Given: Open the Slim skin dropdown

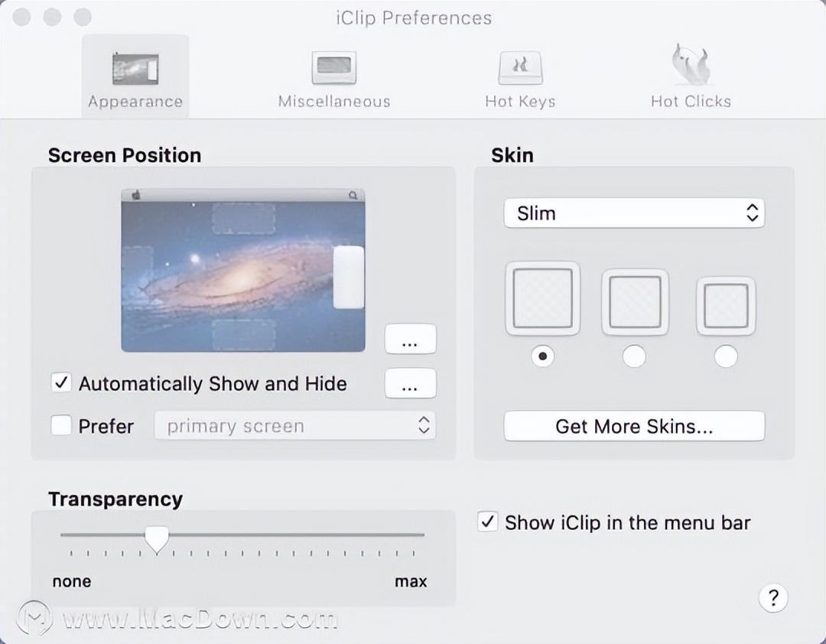Looking at the screenshot, I should [634, 213].
